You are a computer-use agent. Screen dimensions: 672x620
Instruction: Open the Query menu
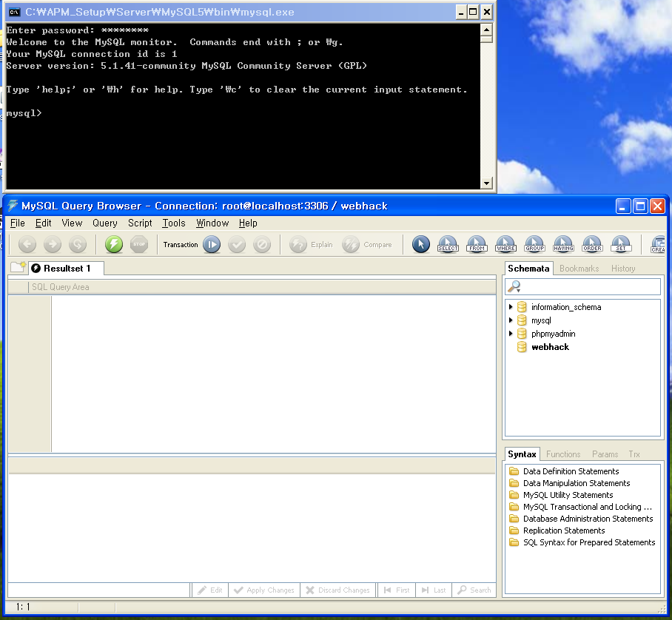[104, 223]
